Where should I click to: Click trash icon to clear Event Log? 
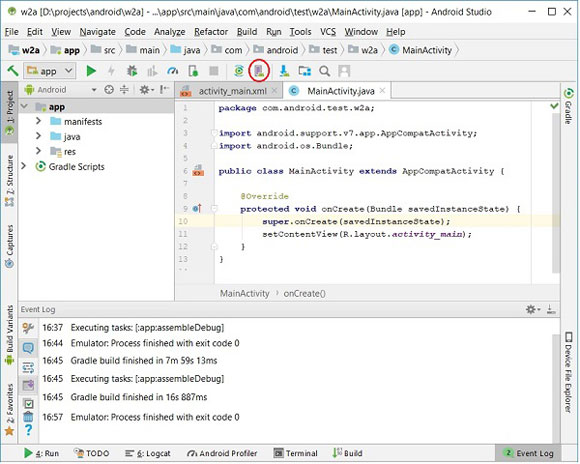(28, 417)
